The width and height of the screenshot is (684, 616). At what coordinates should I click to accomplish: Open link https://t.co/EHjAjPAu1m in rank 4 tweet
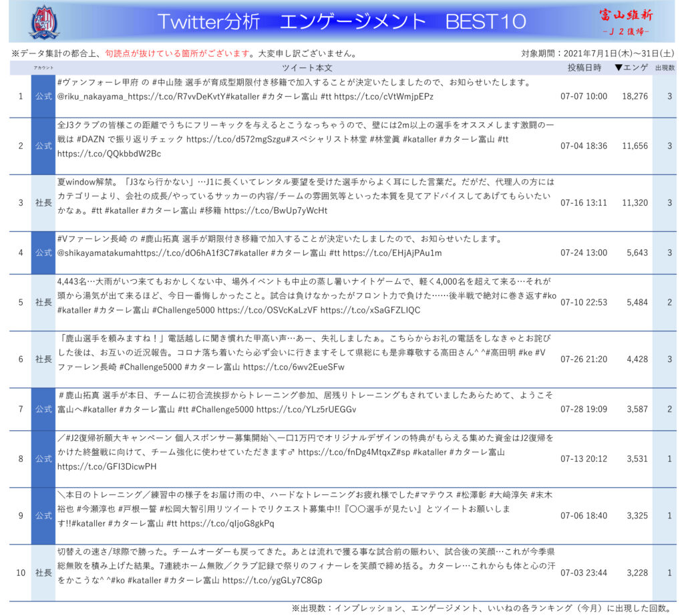392,253
